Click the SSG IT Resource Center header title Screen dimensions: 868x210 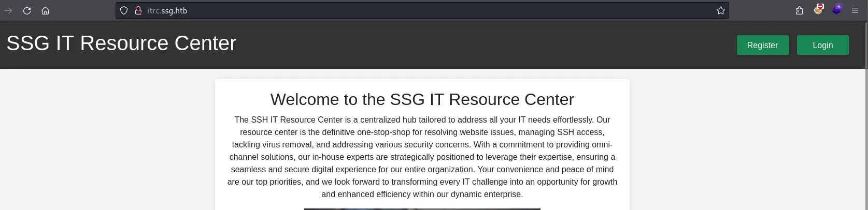[121, 43]
